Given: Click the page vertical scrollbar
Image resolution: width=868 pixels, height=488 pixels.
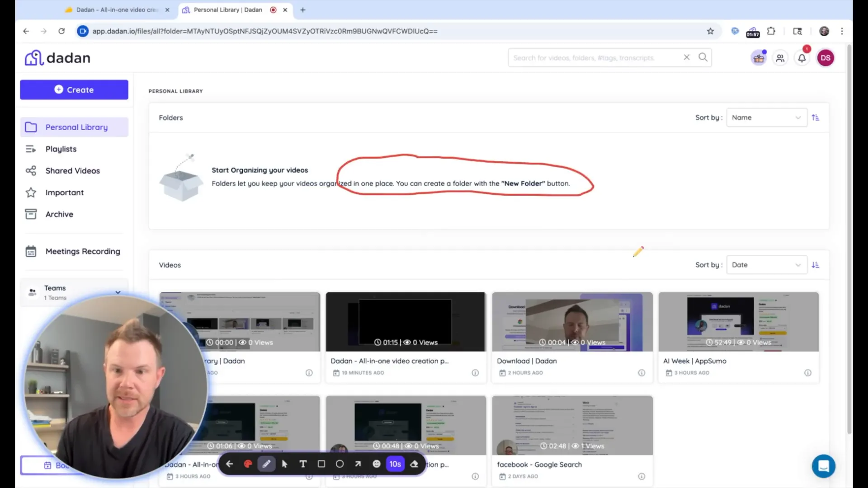Looking at the screenshot, I should coord(849,239).
